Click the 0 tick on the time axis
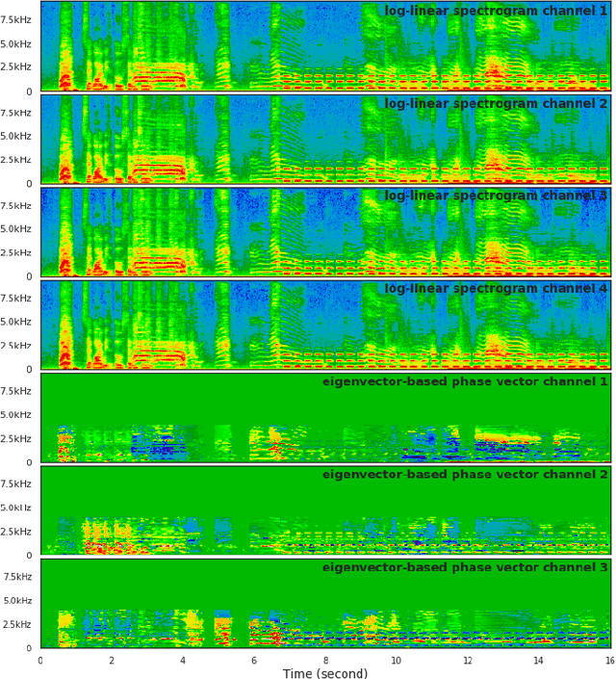 point(40,661)
